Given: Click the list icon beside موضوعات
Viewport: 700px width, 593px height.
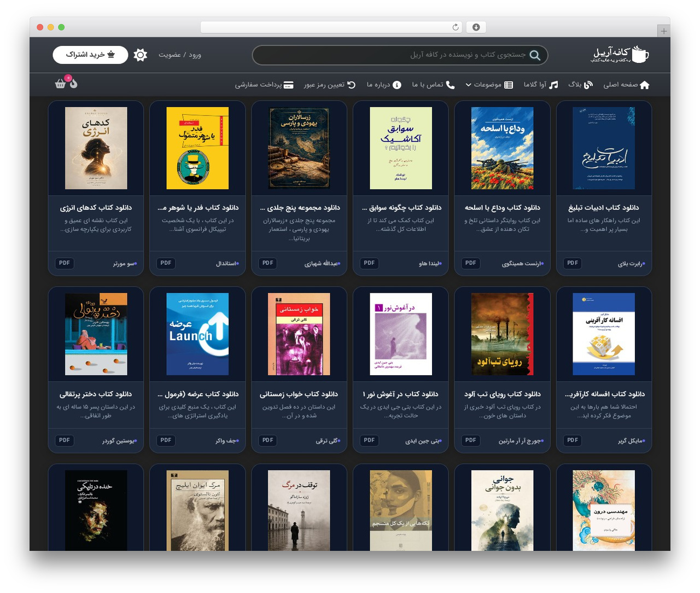Looking at the screenshot, I should click(509, 85).
